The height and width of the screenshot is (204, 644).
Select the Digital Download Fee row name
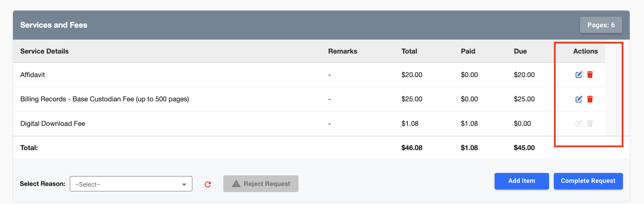53,123
